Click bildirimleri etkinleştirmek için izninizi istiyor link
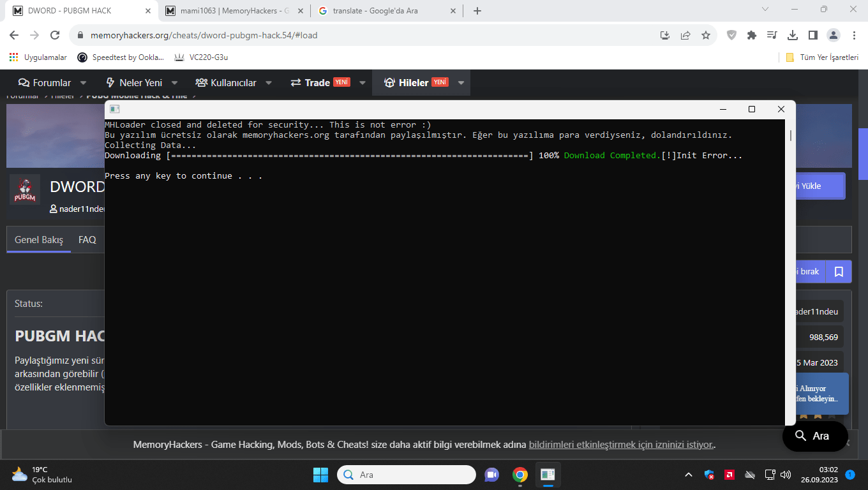This screenshot has width=868, height=490. pyautogui.click(x=622, y=445)
